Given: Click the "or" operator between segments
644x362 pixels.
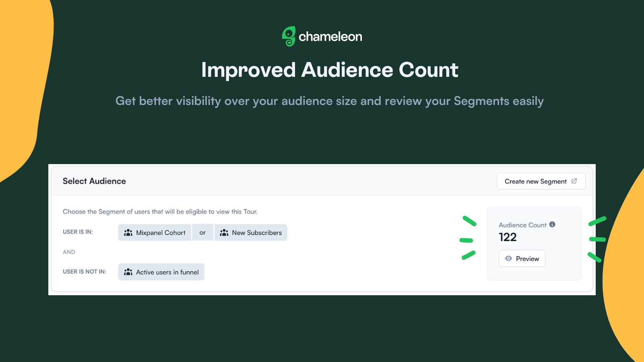Looking at the screenshot, I should click(202, 232).
